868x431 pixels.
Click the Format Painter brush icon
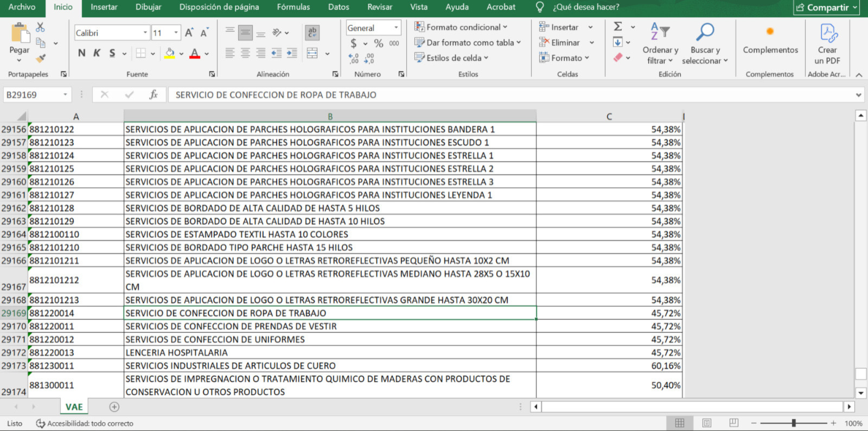click(41, 58)
